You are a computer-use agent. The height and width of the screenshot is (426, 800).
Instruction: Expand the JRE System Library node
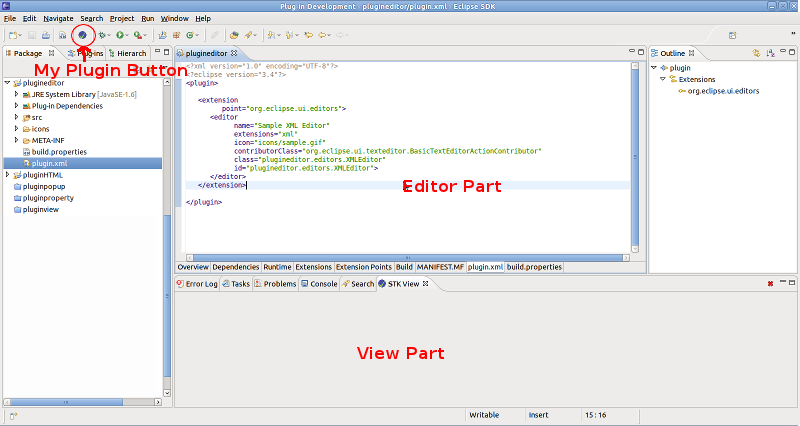pyautogui.click(x=16, y=94)
